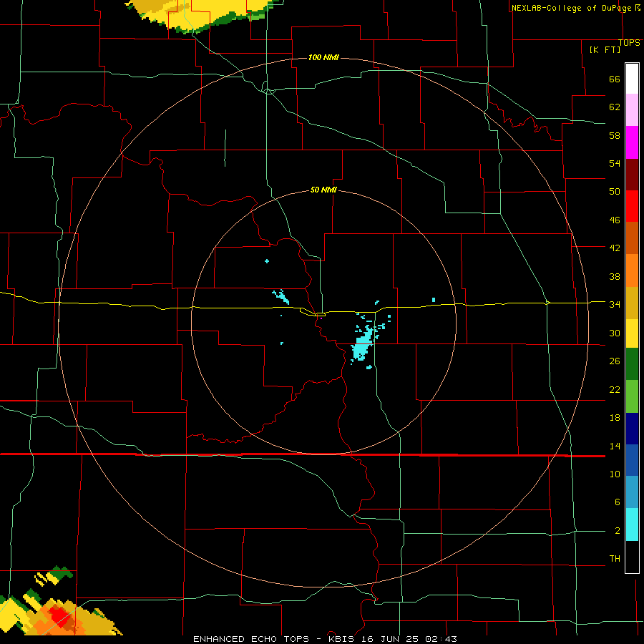This screenshot has width=644, height=644.
Task: Click the magenta 58 kft legend swatch
Action: tap(632, 142)
